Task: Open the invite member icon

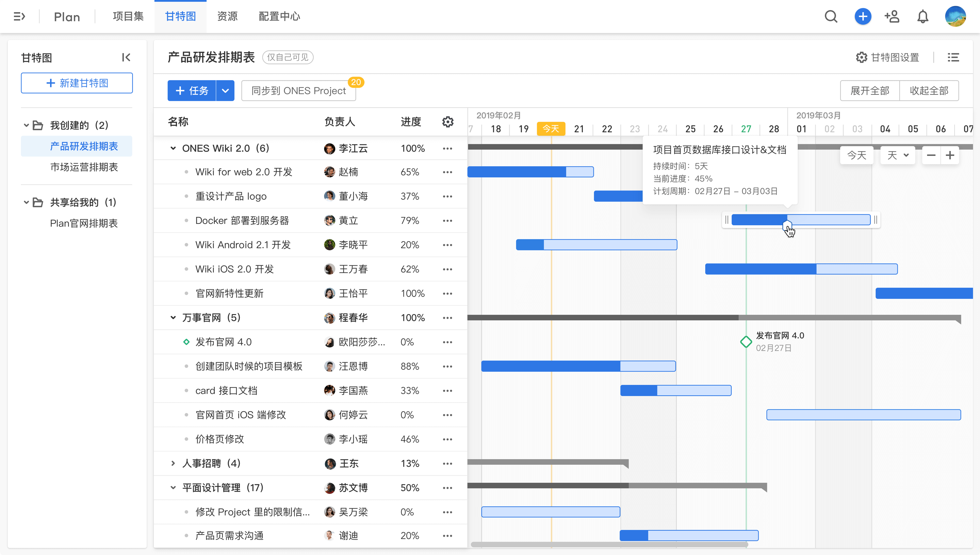Action: [891, 16]
